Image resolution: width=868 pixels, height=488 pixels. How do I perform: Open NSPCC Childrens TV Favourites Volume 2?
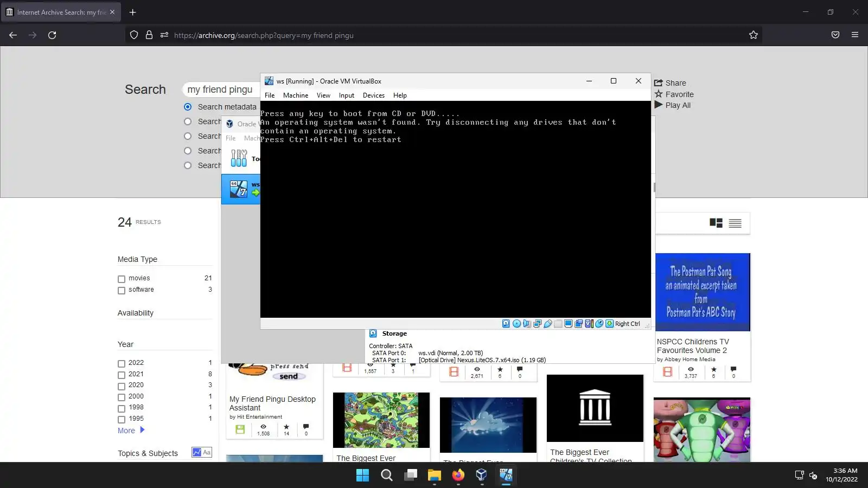(693, 346)
